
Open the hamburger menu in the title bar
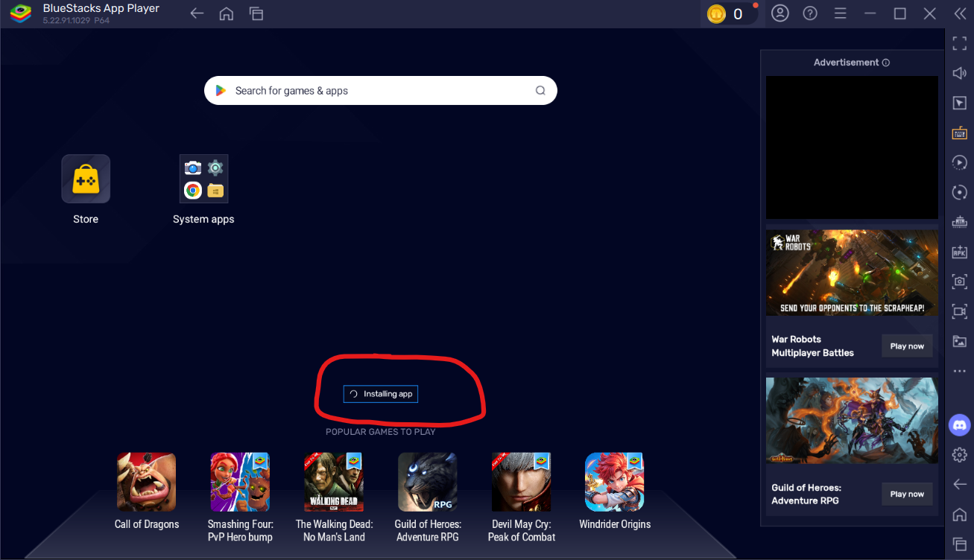point(841,13)
